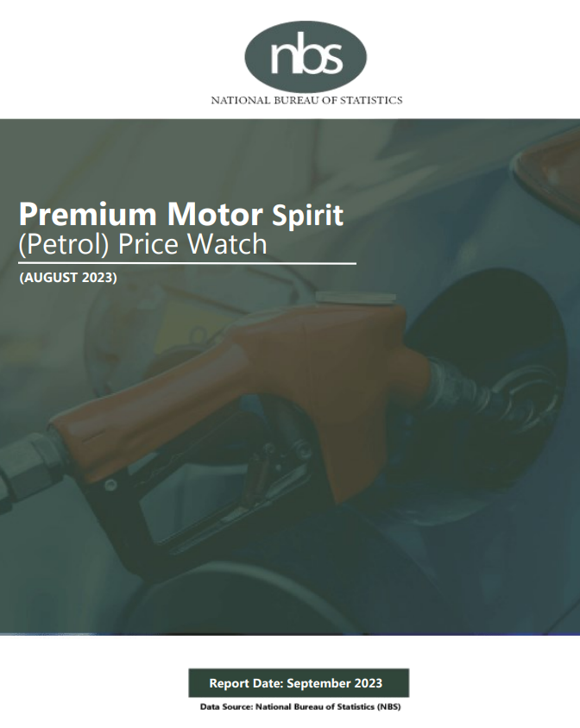
Task: Select the National Bureau of Statistics caption
Action: (x=306, y=100)
